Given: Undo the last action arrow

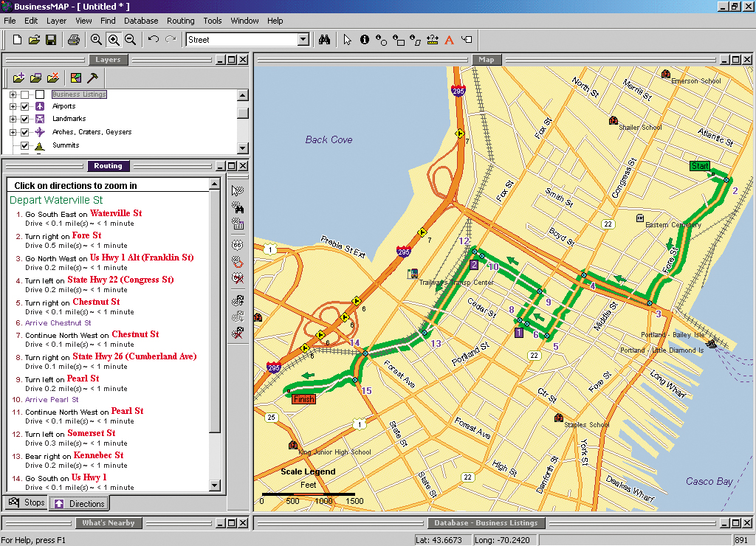Looking at the screenshot, I should 154,39.
